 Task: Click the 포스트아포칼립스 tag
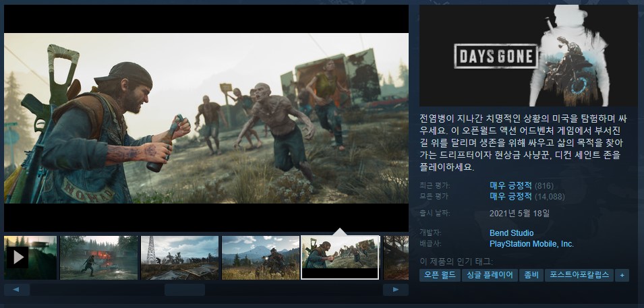coord(579,275)
